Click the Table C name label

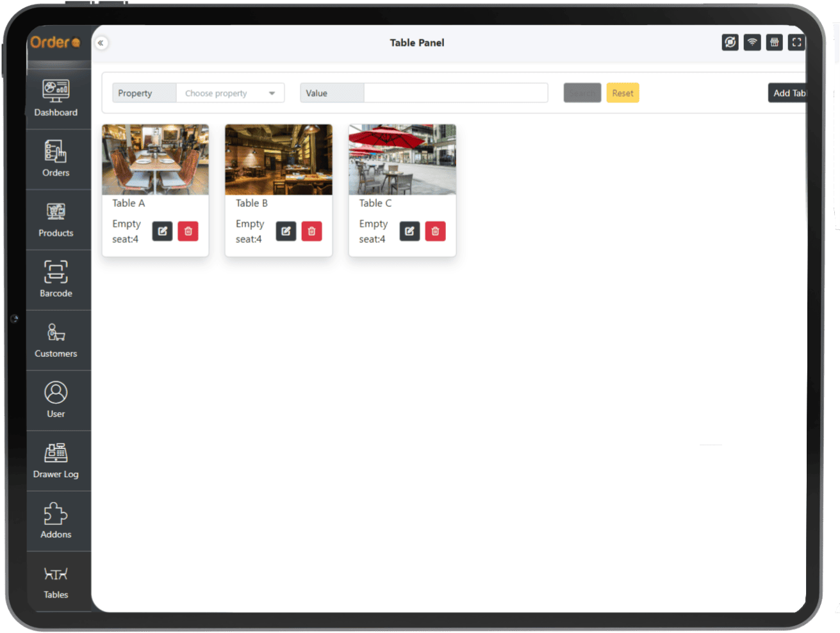click(375, 203)
